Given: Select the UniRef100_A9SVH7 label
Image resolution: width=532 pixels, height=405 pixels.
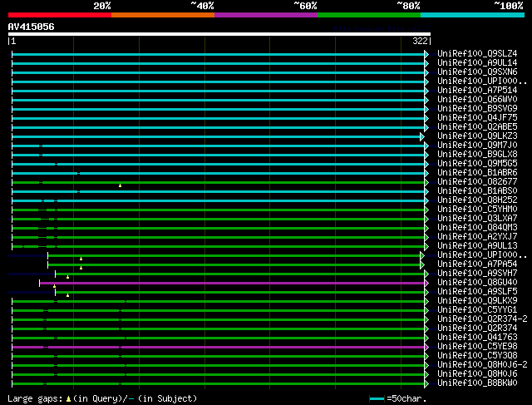Looking at the screenshot, I should pos(477,274).
